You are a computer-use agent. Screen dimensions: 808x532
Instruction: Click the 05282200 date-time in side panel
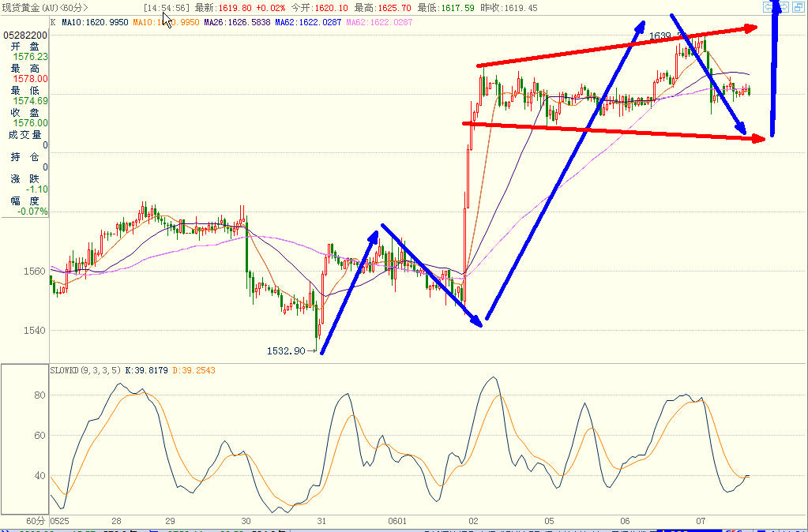point(25,35)
